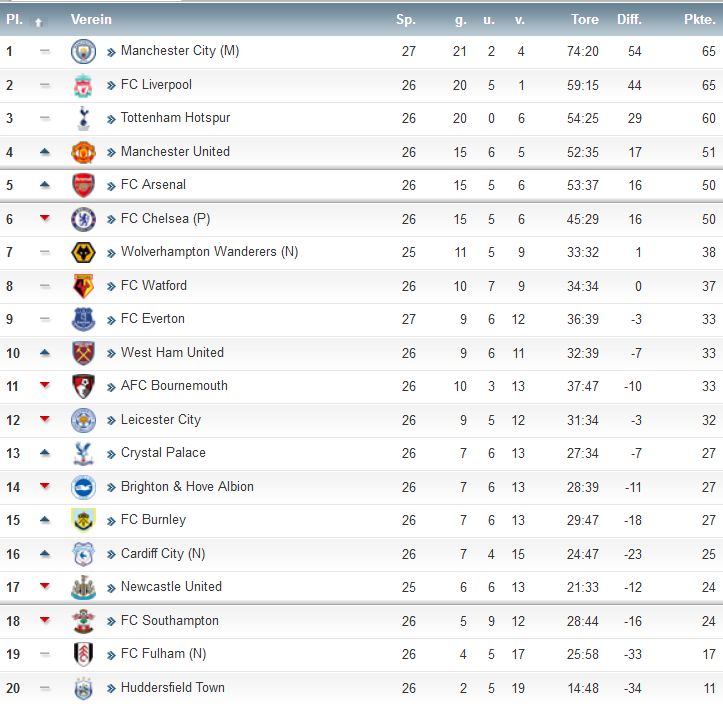The width and height of the screenshot is (723, 704).
Task: Open the West Ham United team link
Action: (x=172, y=353)
